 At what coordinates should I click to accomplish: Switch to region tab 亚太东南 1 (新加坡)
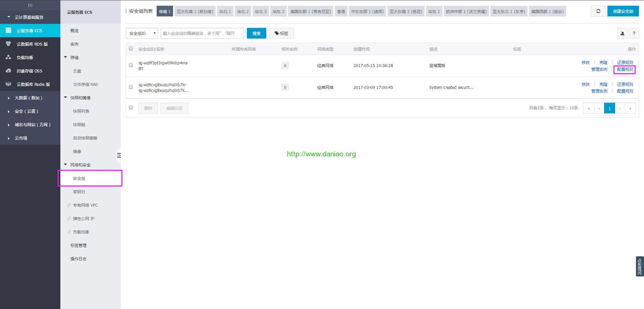195,11
